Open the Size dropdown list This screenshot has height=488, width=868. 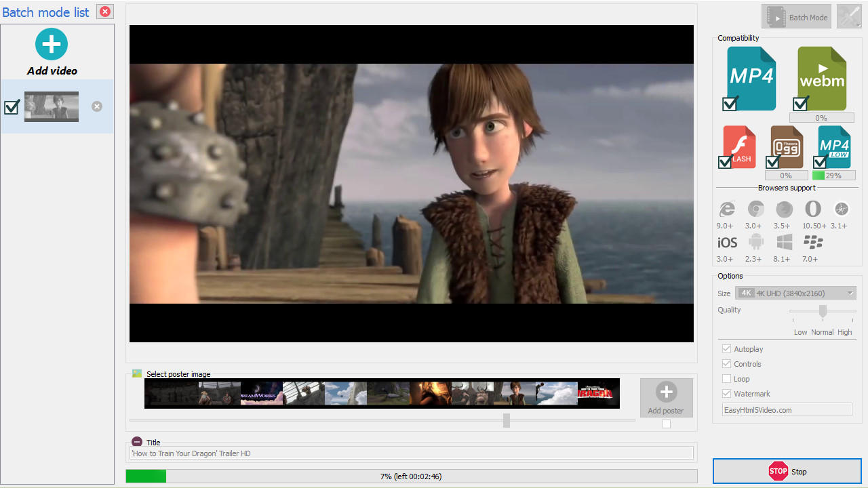pyautogui.click(x=787, y=293)
